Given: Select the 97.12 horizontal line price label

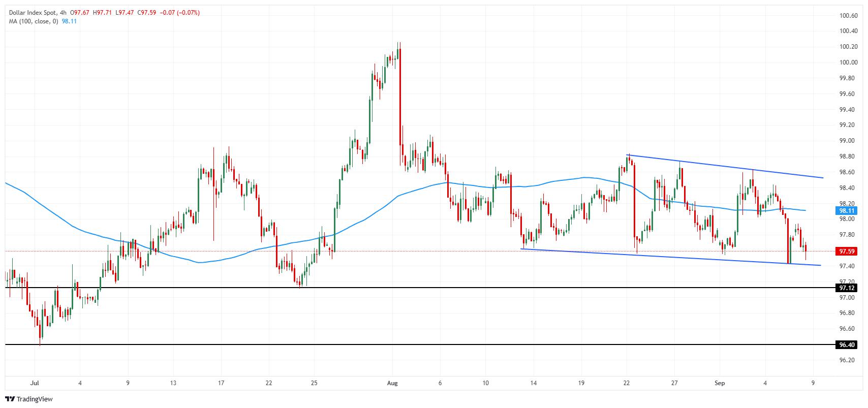Looking at the screenshot, I should pyautogui.click(x=846, y=288).
